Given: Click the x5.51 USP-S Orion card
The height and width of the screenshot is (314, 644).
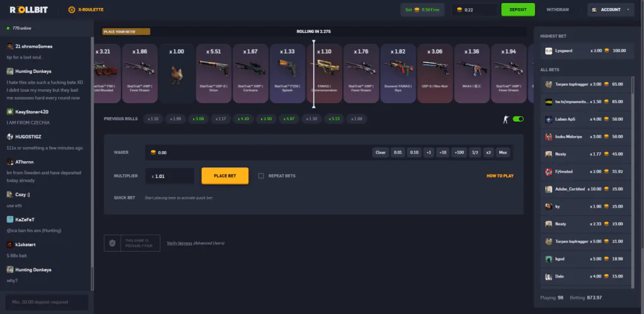Looking at the screenshot, I should [214, 74].
